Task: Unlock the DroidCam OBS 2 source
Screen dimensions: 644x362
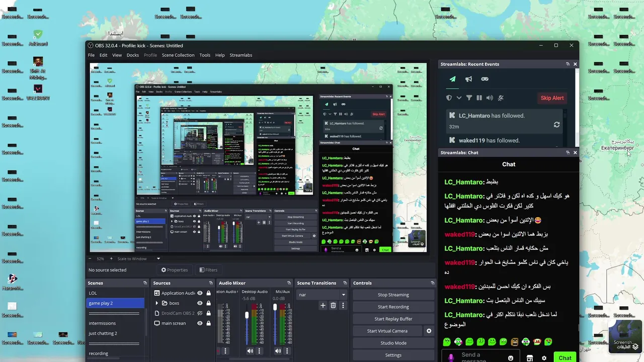Action: (208, 313)
